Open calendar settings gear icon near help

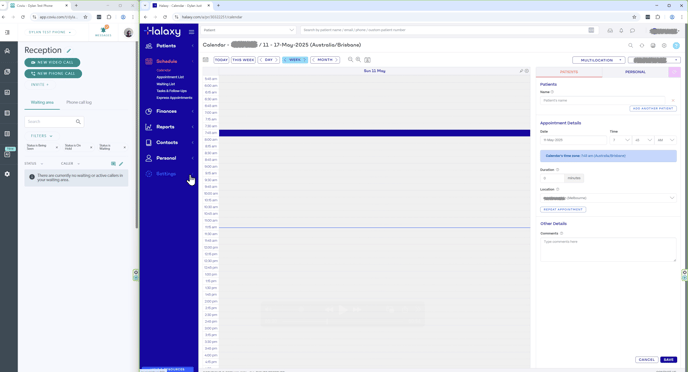(x=664, y=45)
